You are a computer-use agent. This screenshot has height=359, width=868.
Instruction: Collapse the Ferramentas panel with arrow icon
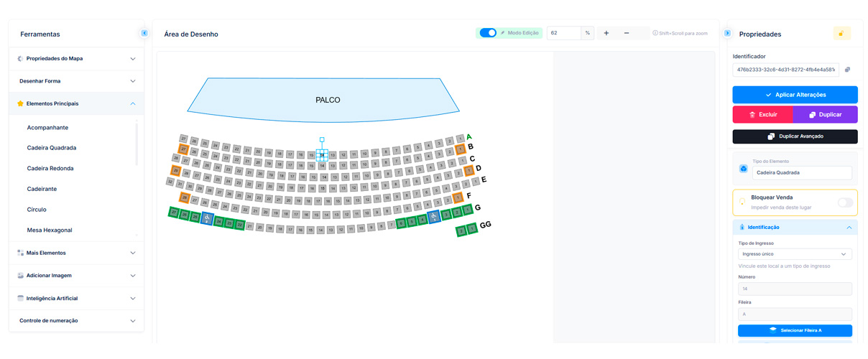pos(144,33)
